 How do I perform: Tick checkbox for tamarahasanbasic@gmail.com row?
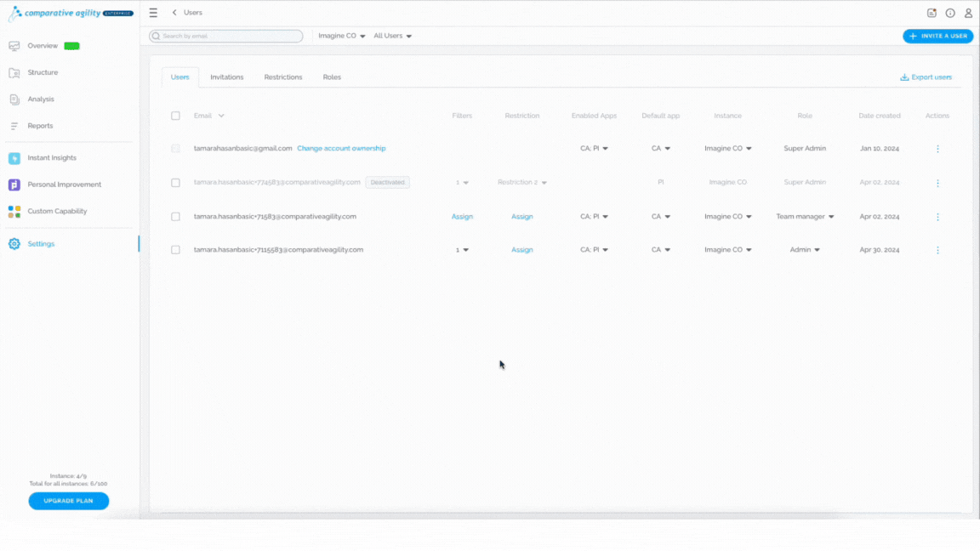(175, 149)
